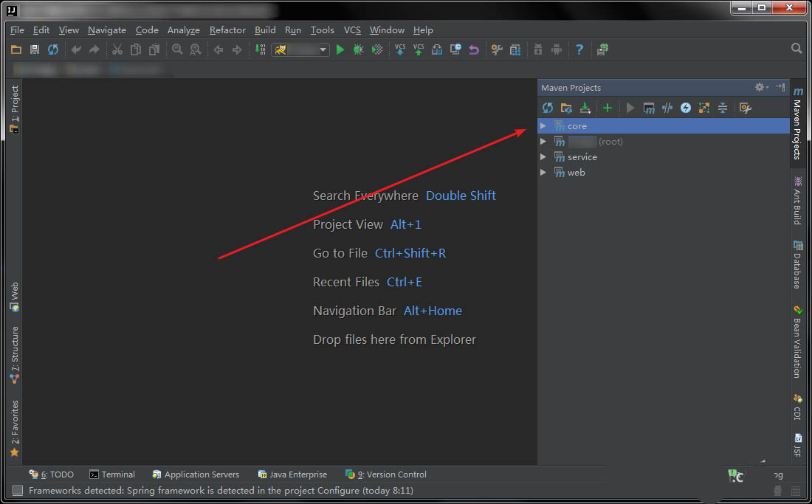Viewport: 812px width, 504px height.
Task: Open the 1: Project tool window tab
Action: 15,109
